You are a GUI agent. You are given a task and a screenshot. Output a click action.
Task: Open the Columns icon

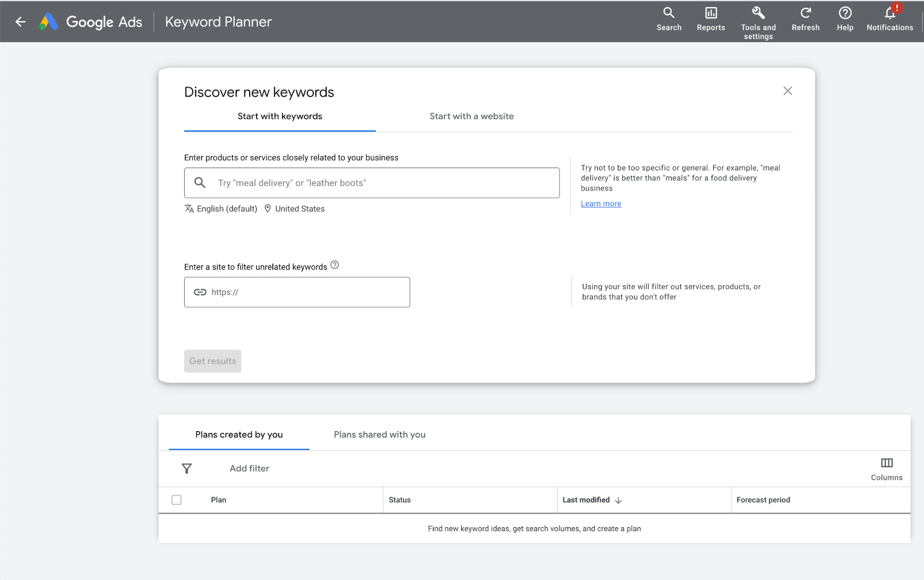coord(886,464)
